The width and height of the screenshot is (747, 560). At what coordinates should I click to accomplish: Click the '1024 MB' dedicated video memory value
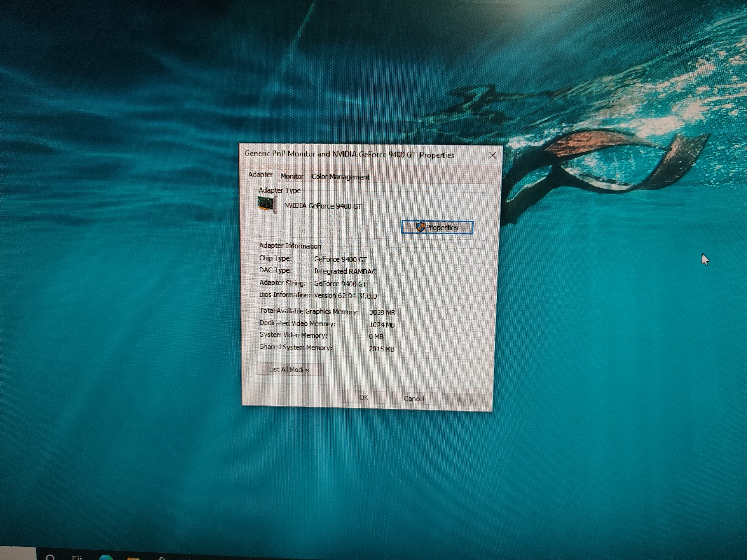pos(382,325)
